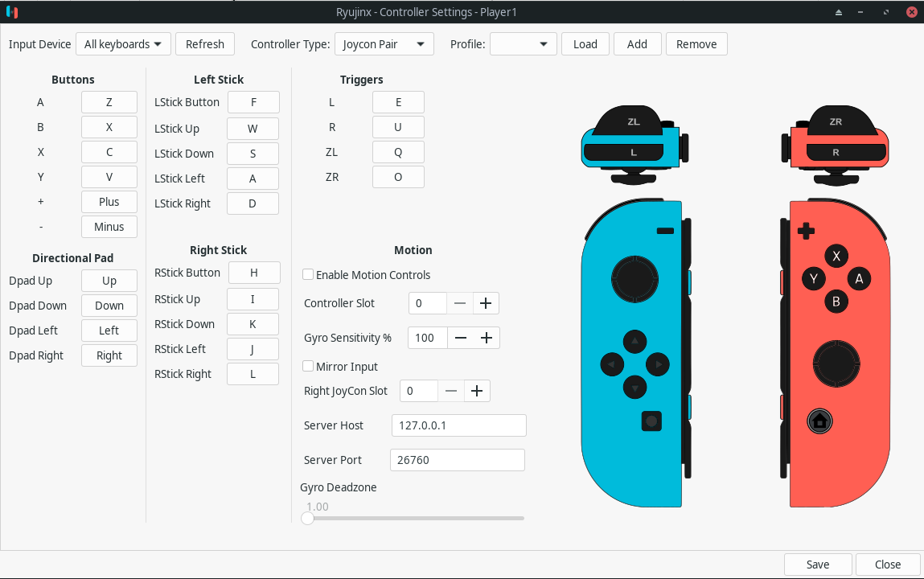The height and width of the screenshot is (579, 924).
Task: Click the right analog stick on red Joy-Con
Action: tap(836, 363)
